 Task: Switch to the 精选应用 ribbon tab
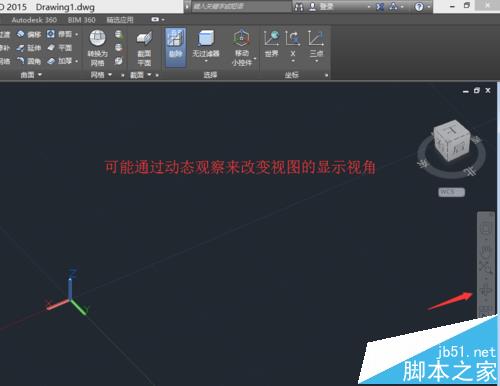[x=120, y=20]
